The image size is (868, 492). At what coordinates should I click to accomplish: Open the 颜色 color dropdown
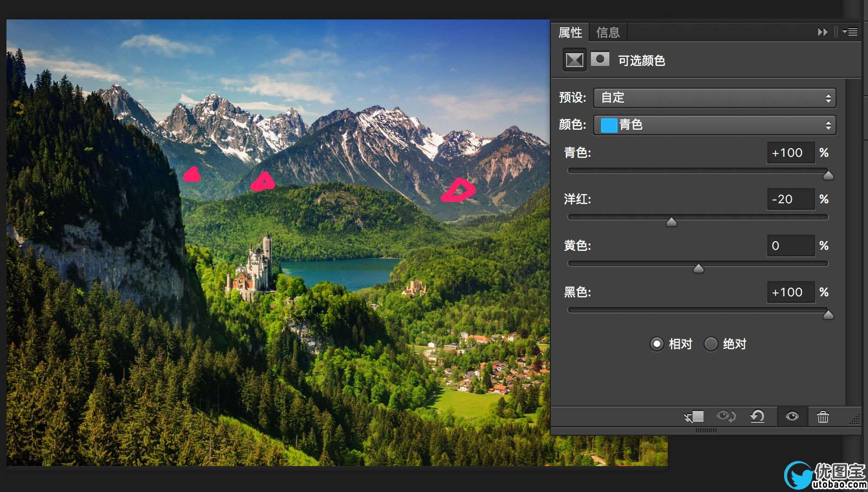714,125
